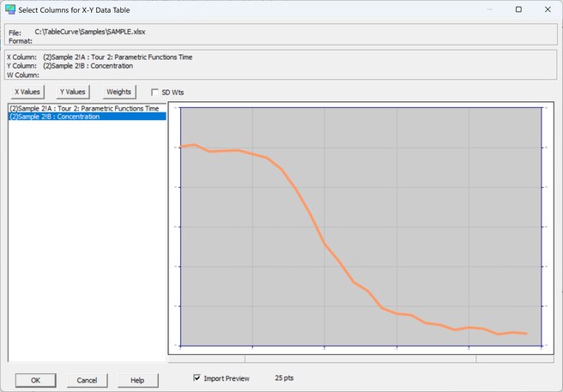Open Help for this dialog

138,380
